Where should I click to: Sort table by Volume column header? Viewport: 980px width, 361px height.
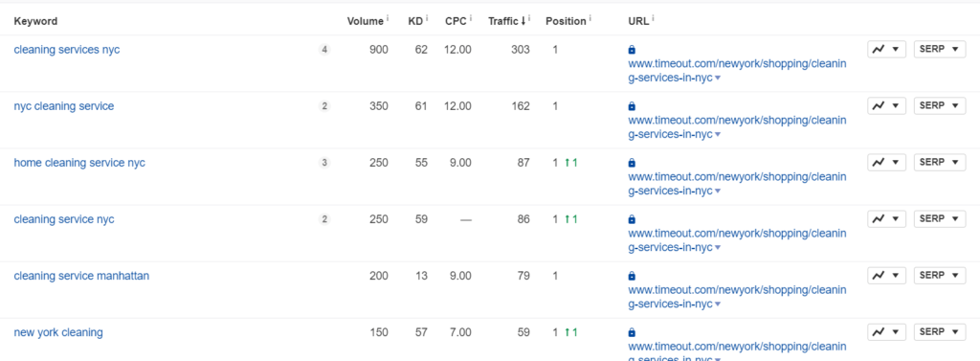pyautogui.click(x=365, y=21)
